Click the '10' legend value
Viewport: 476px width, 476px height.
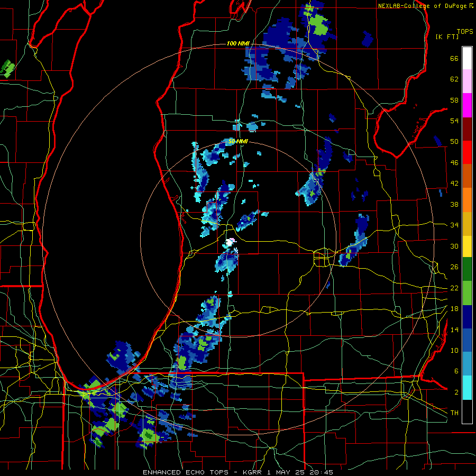click(x=454, y=351)
